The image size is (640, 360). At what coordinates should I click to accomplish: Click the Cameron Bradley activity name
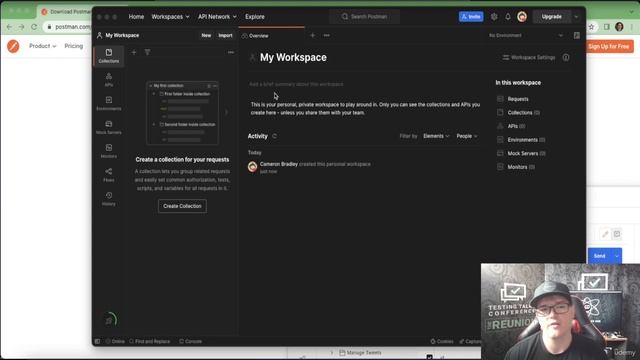click(279, 164)
